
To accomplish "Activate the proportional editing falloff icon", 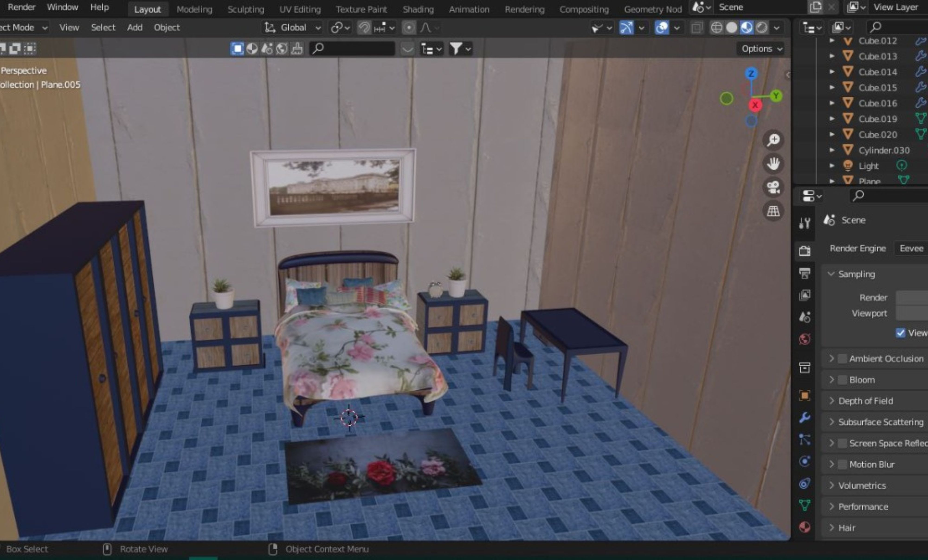I will tap(426, 27).
